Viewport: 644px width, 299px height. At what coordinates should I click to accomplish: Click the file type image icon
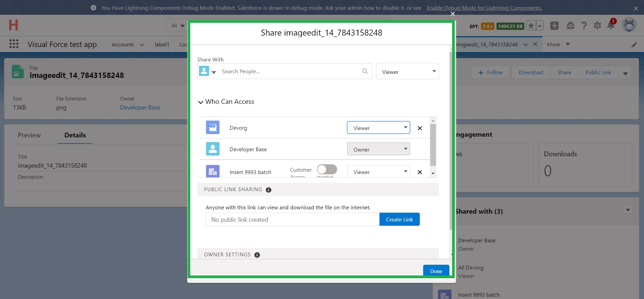[18, 72]
